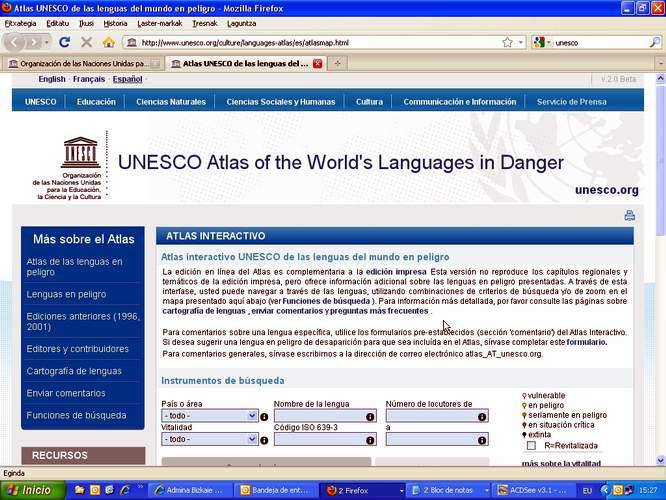Screen dimensions: 666x500
Task: Click the page scrollbar up arrow
Action: [x=660, y=78]
